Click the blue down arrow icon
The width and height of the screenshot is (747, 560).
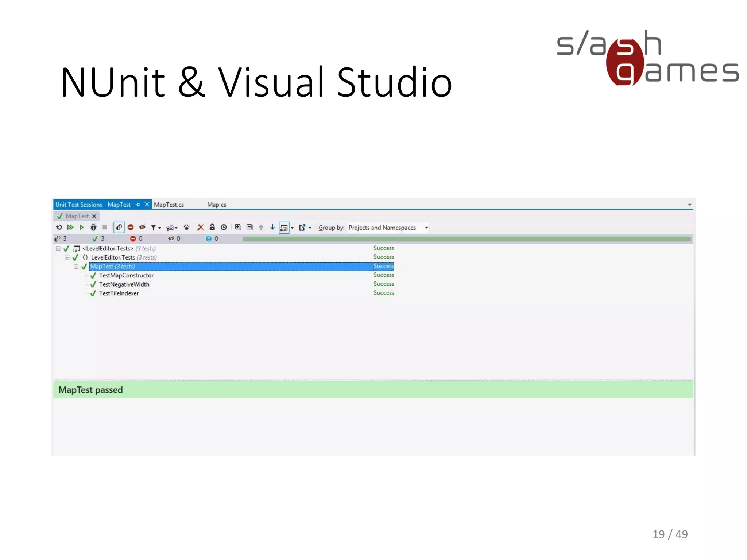pyautogui.click(x=272, y=227)
